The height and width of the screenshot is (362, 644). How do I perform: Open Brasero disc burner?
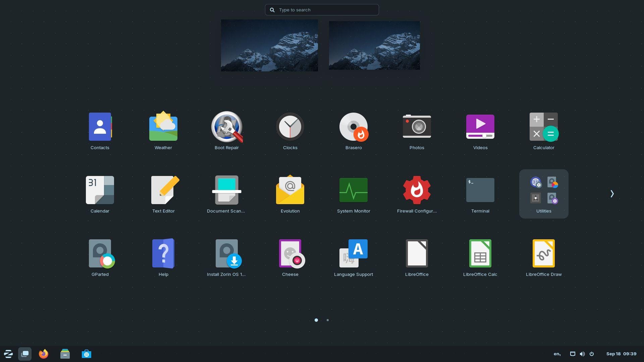(353, 127)
